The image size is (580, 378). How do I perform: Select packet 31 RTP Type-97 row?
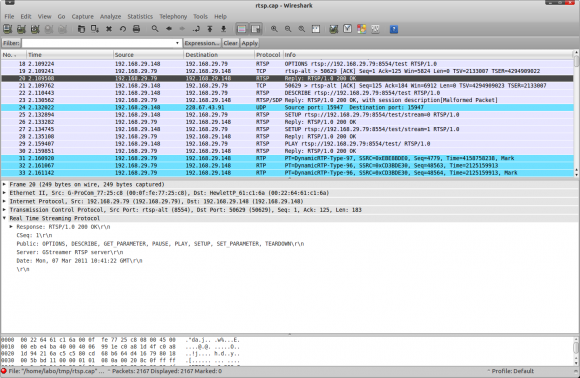pos(287,158)
